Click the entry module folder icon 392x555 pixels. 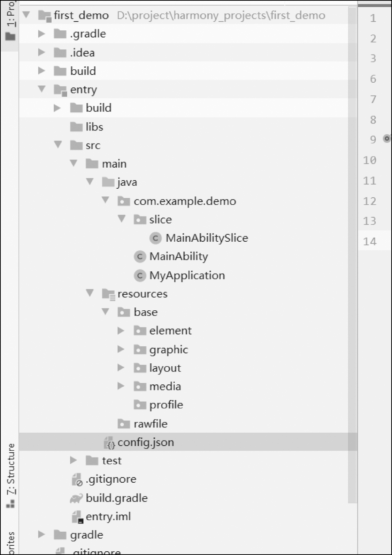[x=60, y=90]
